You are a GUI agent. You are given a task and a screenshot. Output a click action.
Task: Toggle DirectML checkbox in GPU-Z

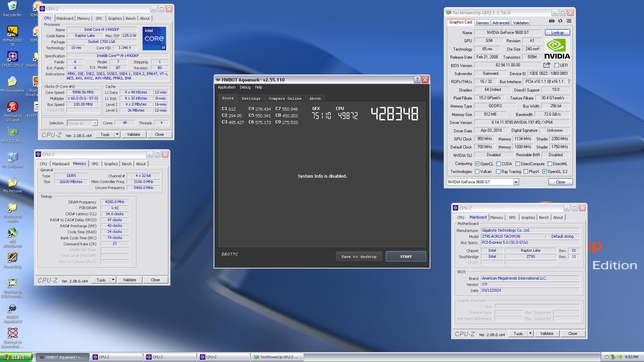550,164
